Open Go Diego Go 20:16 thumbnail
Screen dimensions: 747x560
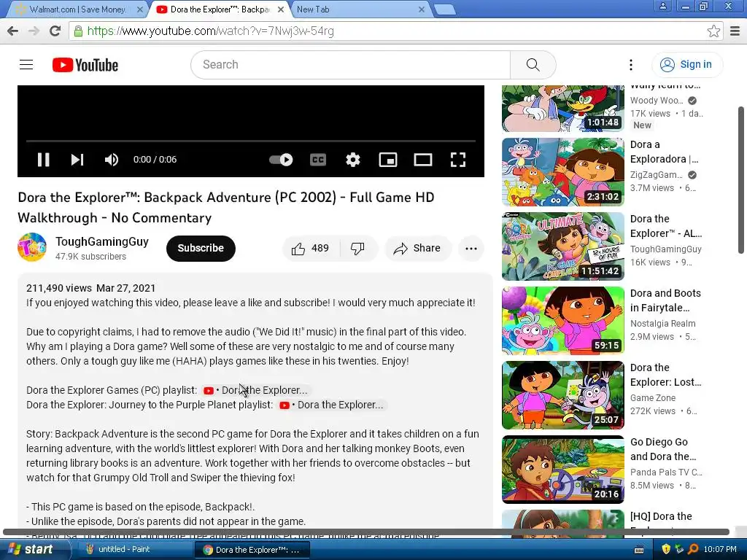point(563,469)
